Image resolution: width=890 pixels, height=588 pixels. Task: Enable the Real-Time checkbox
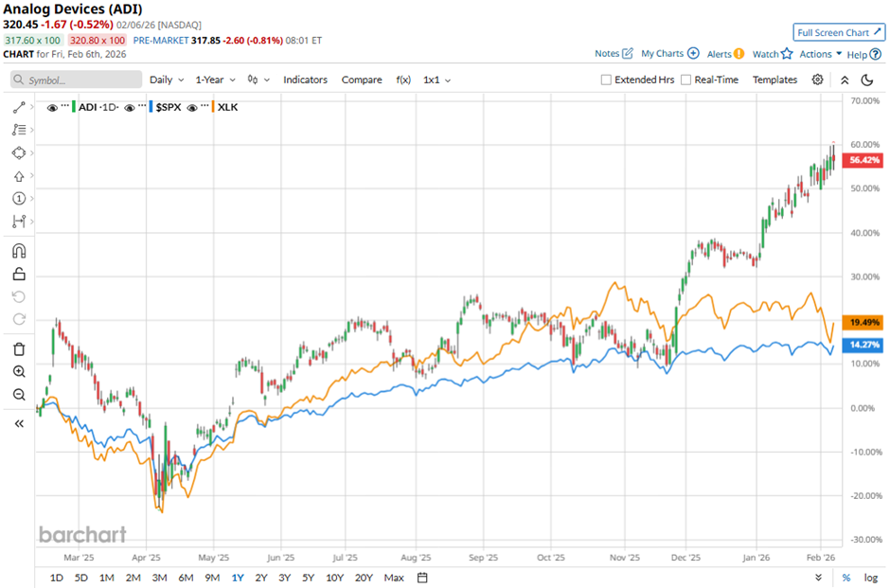point(685,80)
